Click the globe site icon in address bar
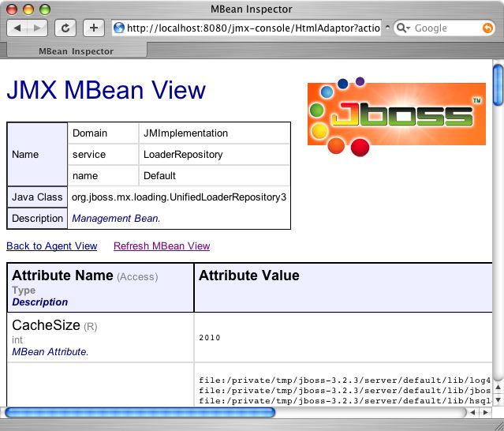Image resolution: width=504 pixels, height=431 pixels. click(x=119, y=28)
